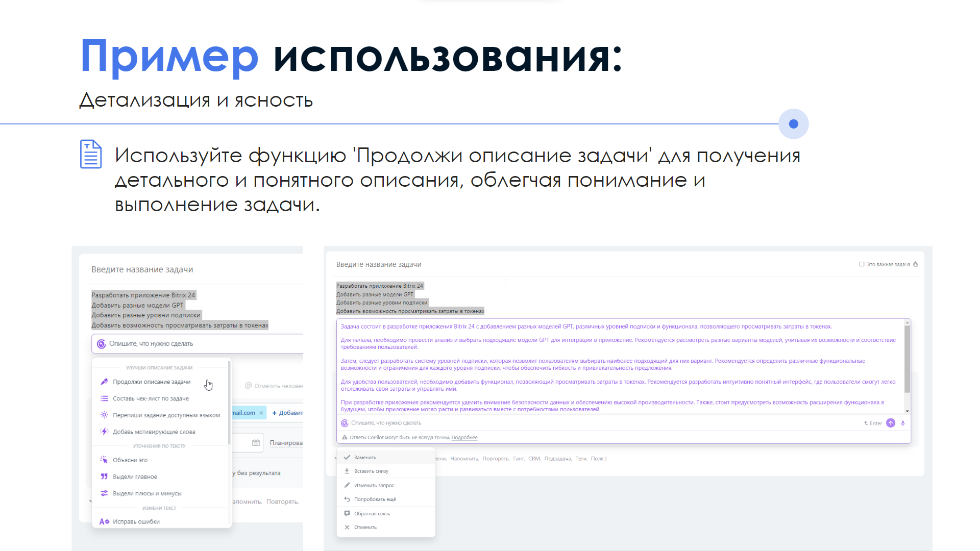Click the CoPilot logo in left prompt field
This screenshot has width=980, height=551.
click(x=101, y=344)
